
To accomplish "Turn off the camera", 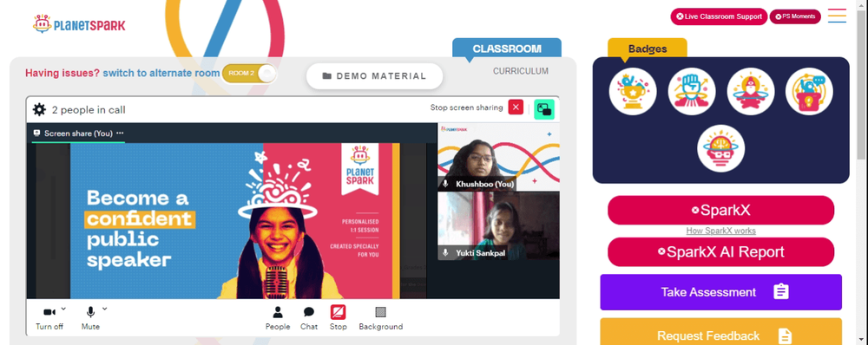I will [49, 318].
